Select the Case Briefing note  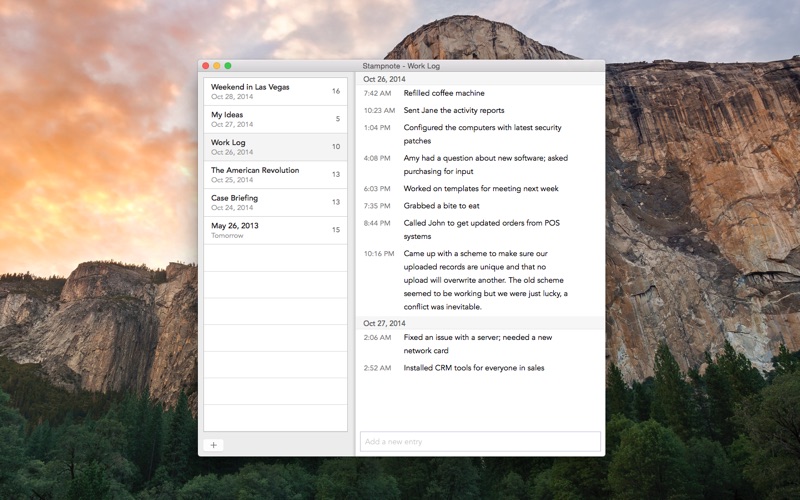click(276, 203)
